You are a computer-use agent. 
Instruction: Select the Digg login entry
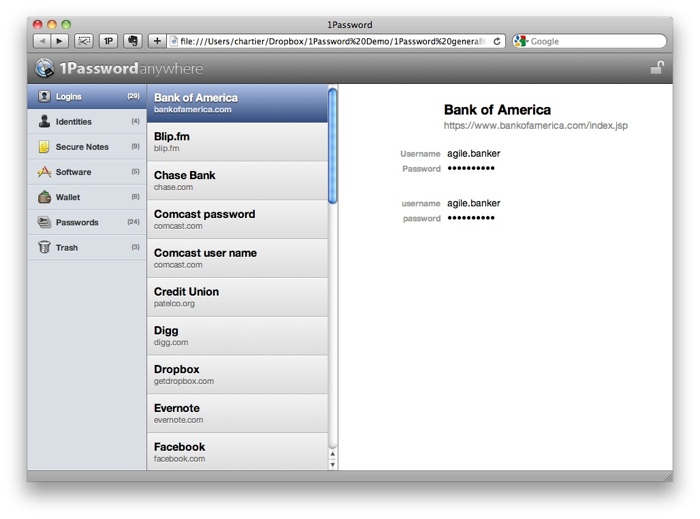pyautogui.click(x=238, y=336)
